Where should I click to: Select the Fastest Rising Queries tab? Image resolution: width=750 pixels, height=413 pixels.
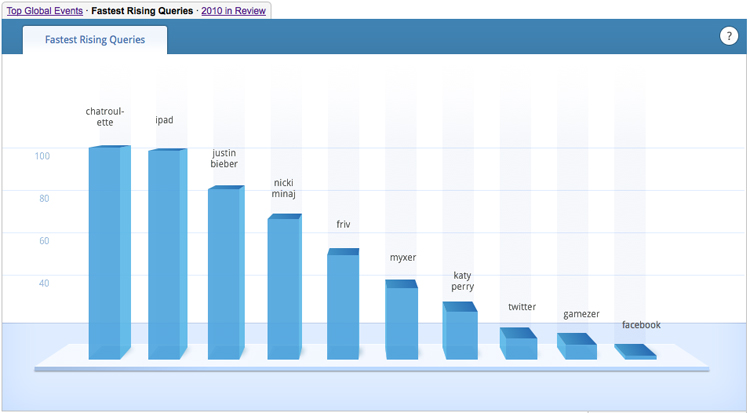tap(95, 40)
